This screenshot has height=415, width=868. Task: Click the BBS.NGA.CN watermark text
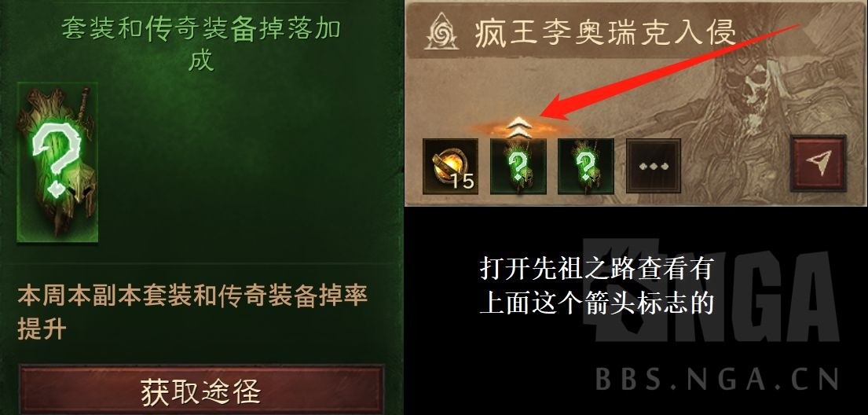click(x=717, y=380)
